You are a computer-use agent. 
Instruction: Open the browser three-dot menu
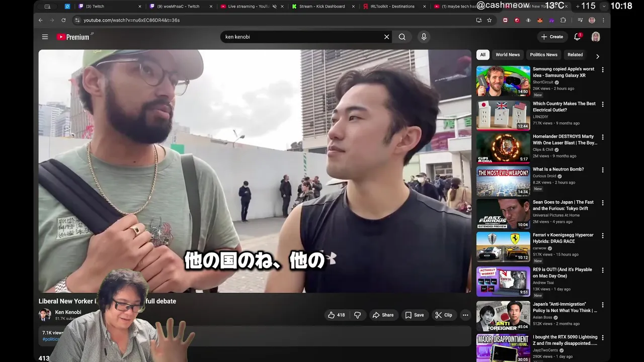[x=603, y=20]
